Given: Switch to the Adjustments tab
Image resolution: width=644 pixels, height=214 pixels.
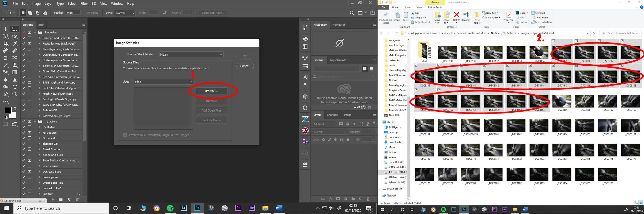Looking at the screenshot, I should 338,60.
